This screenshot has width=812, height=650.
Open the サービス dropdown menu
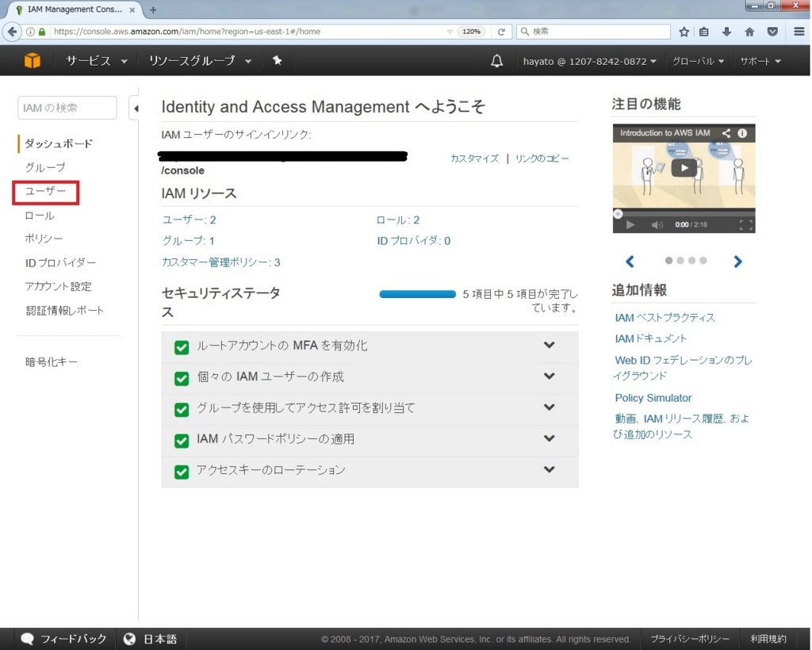(x=96, y=61)
